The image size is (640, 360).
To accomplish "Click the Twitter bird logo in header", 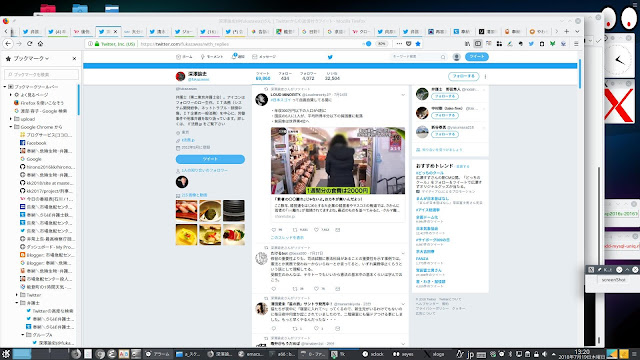I will 330,57.
